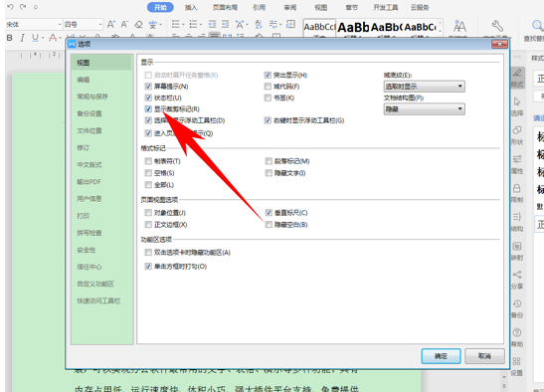Decrease font size with the smaller A icon
Screen dimensions: 544x392
point(124,24)
